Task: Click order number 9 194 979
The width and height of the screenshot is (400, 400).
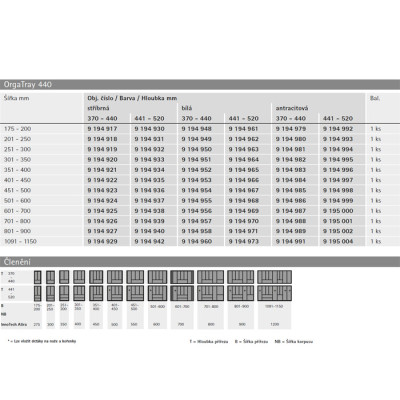Action: tap(291, 129)
